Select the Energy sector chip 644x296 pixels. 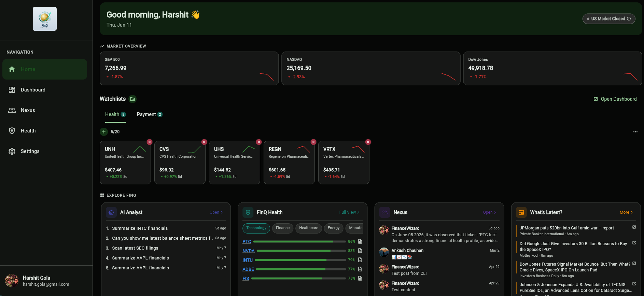(334, 228)
